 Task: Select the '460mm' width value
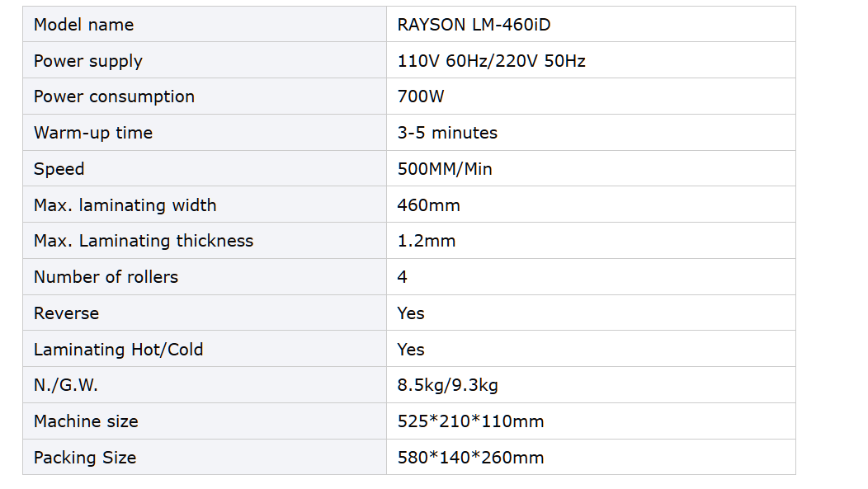[x=428, y=205]
